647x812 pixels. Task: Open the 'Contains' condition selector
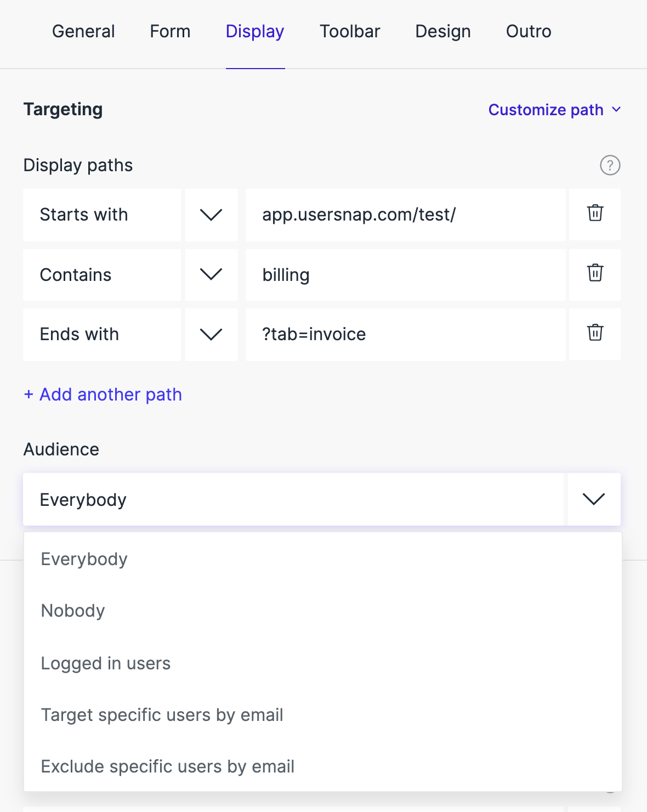coord(211,274)
